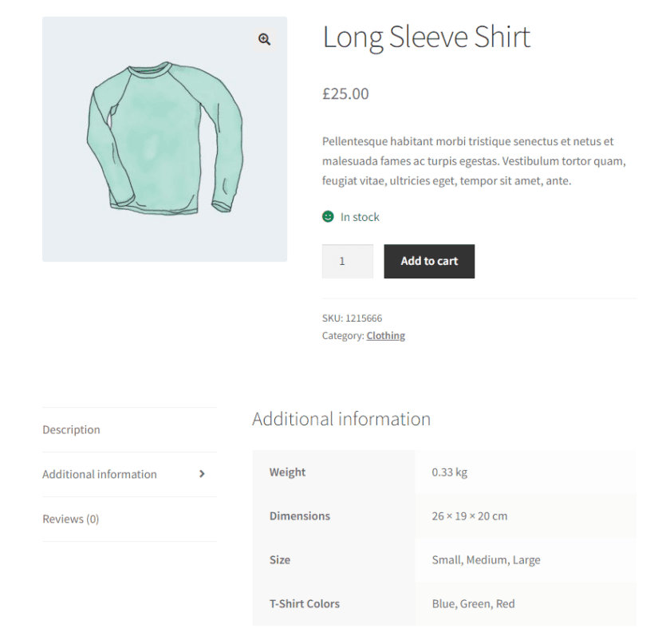Click the quantity input field
The width and height of the screenshot is (654, 644).
click(x=347, y=261)
